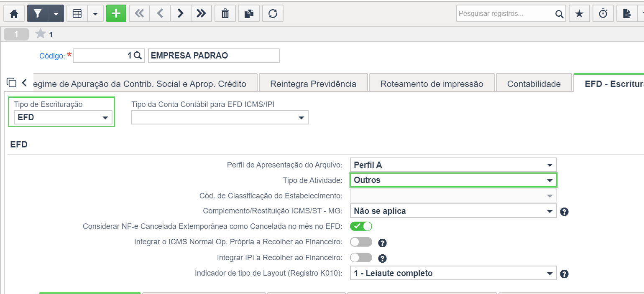Open Indicador de tipo de Layout dropdown
The width and height of the screenshot is (644, 294).
(453, 274)
